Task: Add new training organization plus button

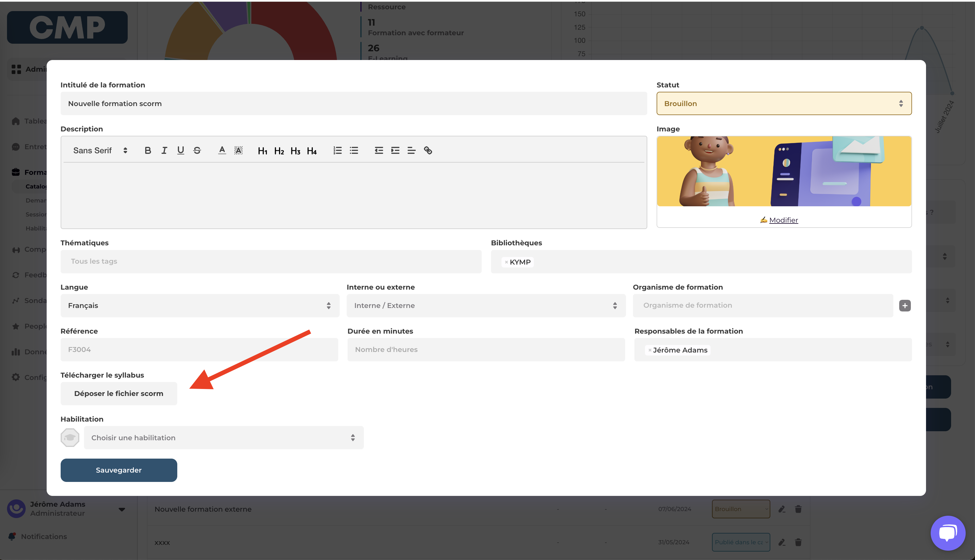Action: tap(905, 305)
